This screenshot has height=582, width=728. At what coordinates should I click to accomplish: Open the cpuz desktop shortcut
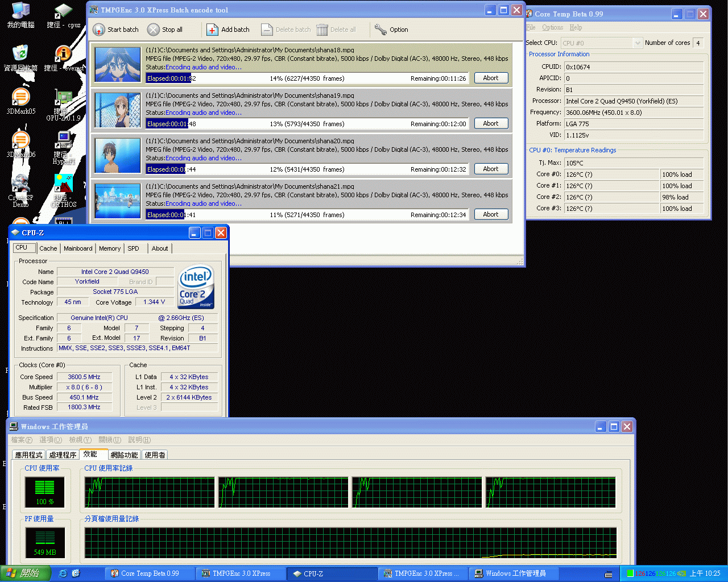(x=63, y=15)
